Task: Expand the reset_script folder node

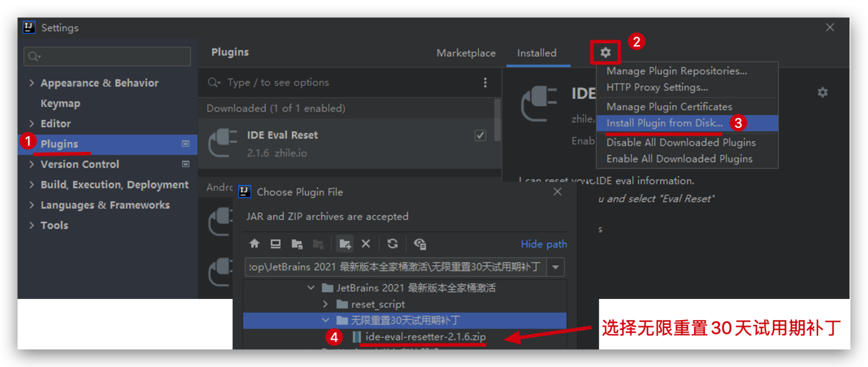Action: coord(325,304)
